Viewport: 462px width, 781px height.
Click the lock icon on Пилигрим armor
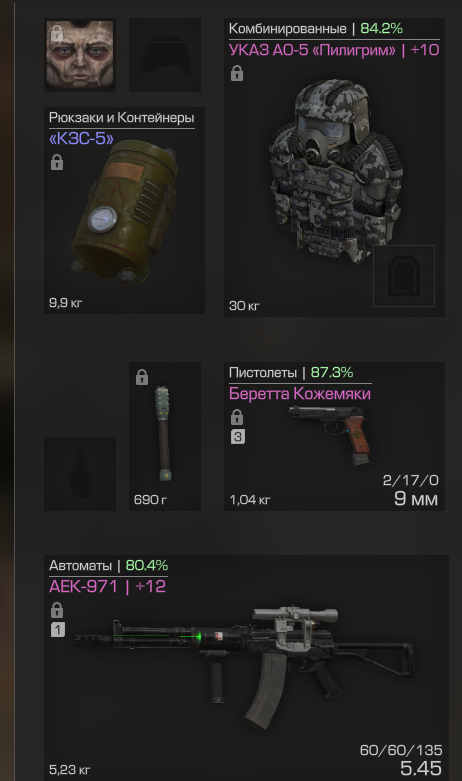pyautogui.click(x=236, y=73)
